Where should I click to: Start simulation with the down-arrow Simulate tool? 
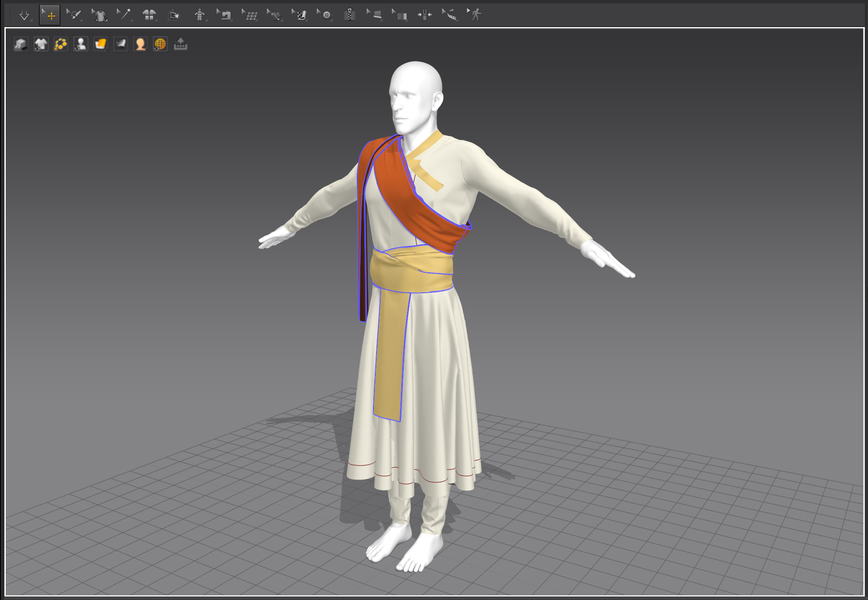pos(24,15)
